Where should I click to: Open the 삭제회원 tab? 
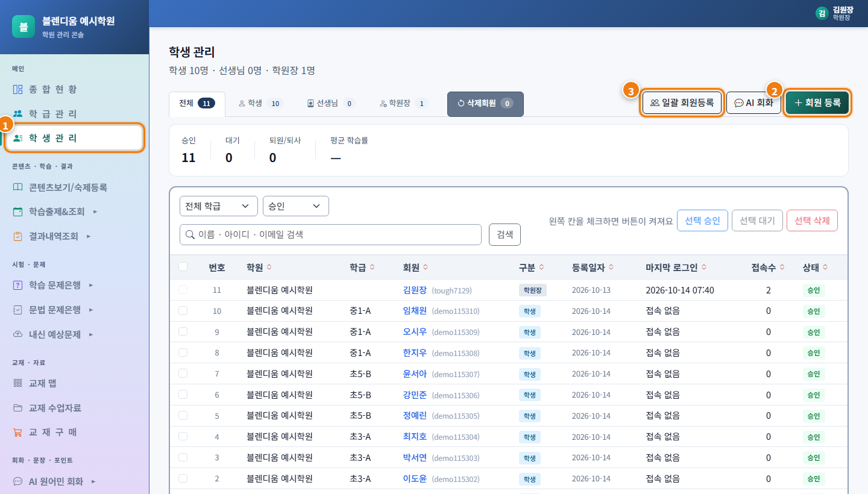[485, 104]
